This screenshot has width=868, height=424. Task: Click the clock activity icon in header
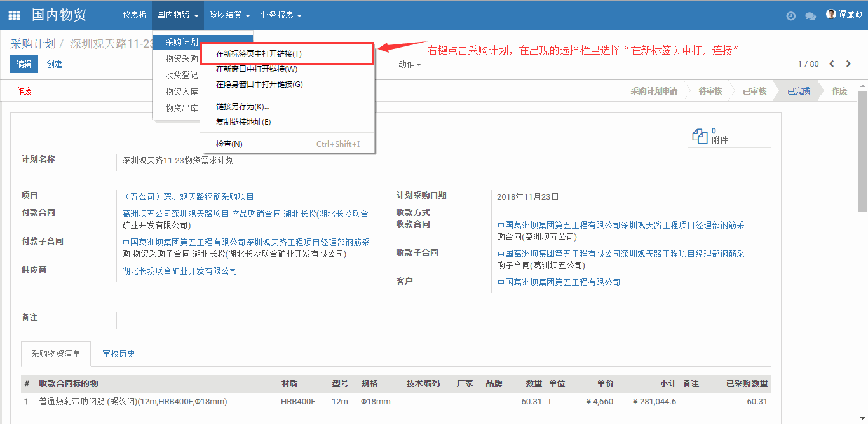(790, 16)
